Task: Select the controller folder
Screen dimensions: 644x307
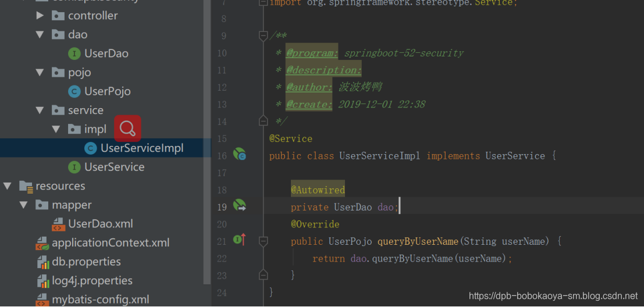Action: (93, 16)
